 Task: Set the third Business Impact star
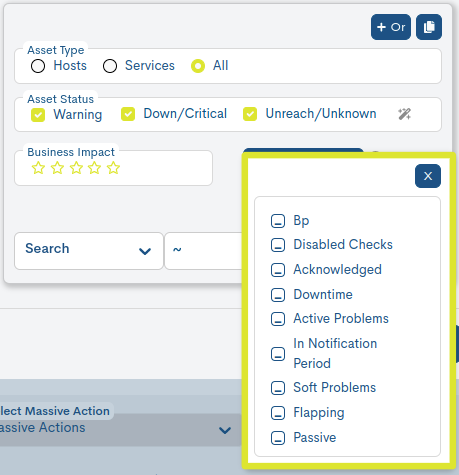(x=76, y=168)
